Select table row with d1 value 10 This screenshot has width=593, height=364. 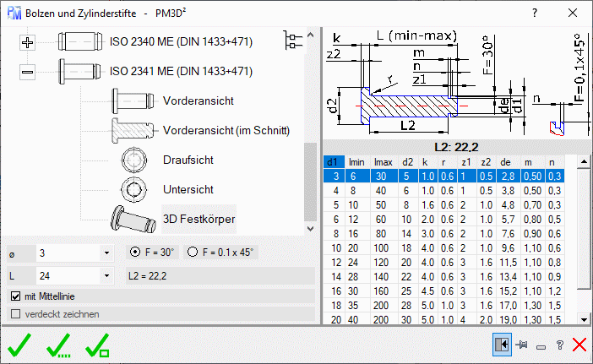[333, 247]
